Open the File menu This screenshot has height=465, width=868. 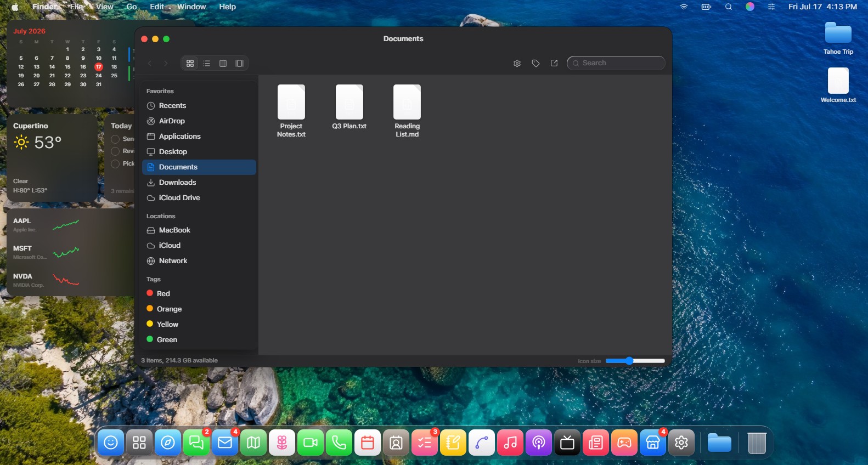coord(76,7)
